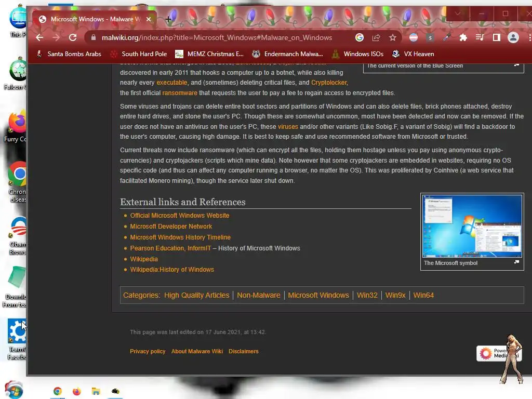Click the Windows Start orb
Viewport: 532px width, 399px height.
pos(14,390)
